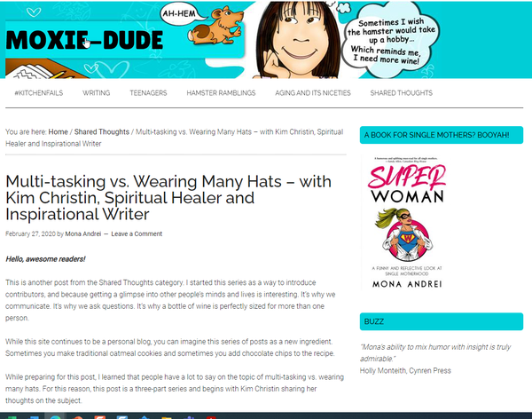Click the cartoon woman face illustration
This screenshot has height=419, width=532.
[x=298, y=40]
